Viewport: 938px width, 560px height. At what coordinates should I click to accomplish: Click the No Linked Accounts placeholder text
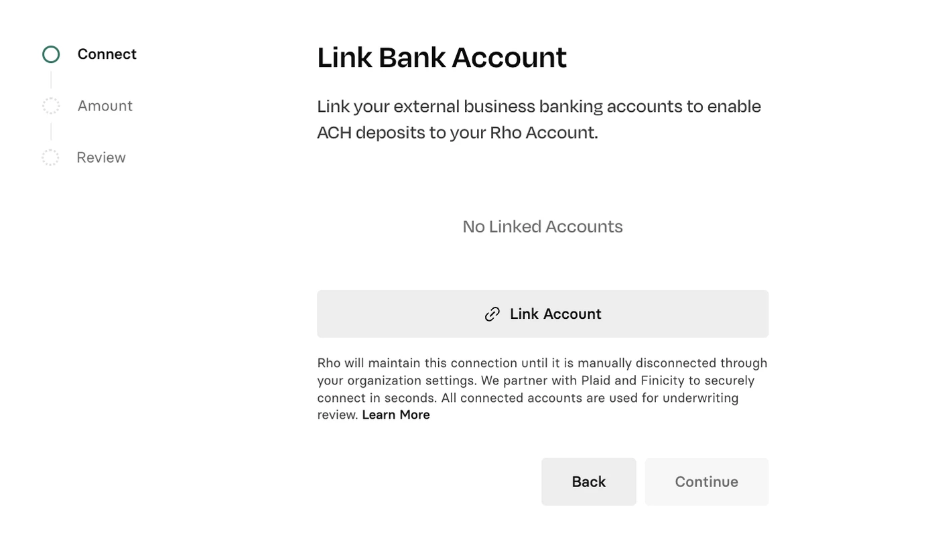(543, 226)
